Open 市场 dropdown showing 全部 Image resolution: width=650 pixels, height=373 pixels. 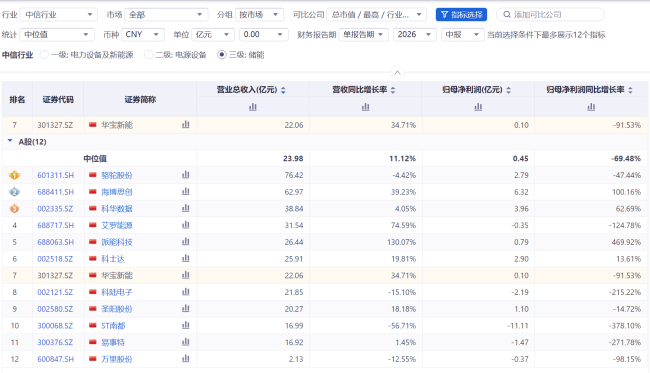point(165,15)
